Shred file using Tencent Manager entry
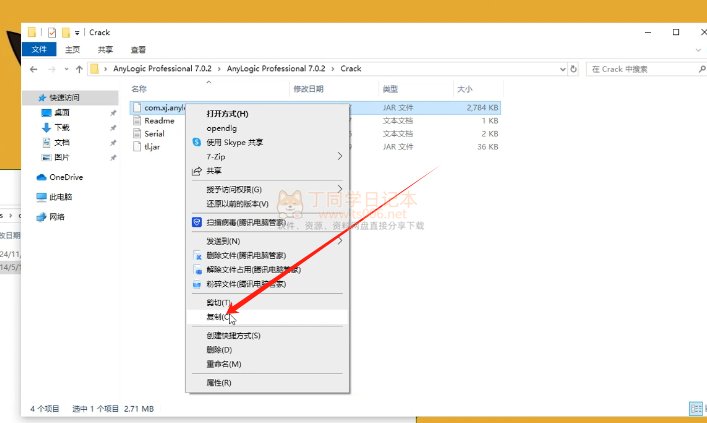Image resolution: width=707 pixels, height=423 pixels. 245,283
